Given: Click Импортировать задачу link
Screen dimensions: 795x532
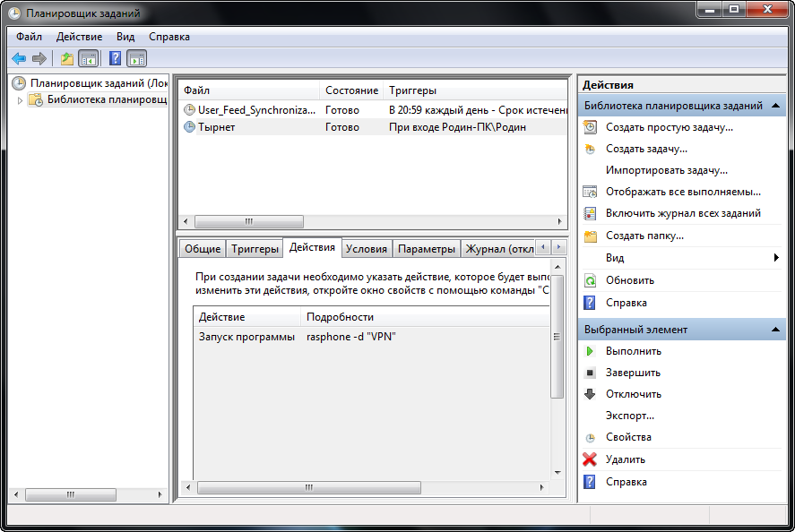Looking at the screenshot, I should coord(666,170).
